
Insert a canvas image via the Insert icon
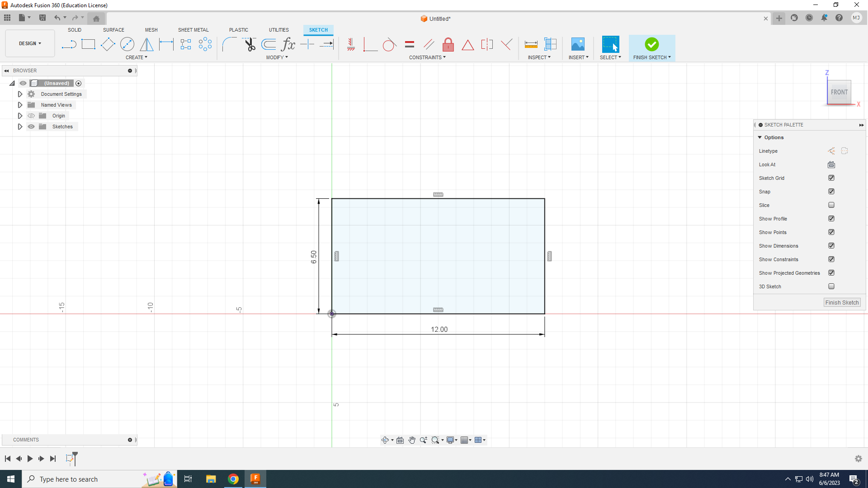click(x=578, y=44)
